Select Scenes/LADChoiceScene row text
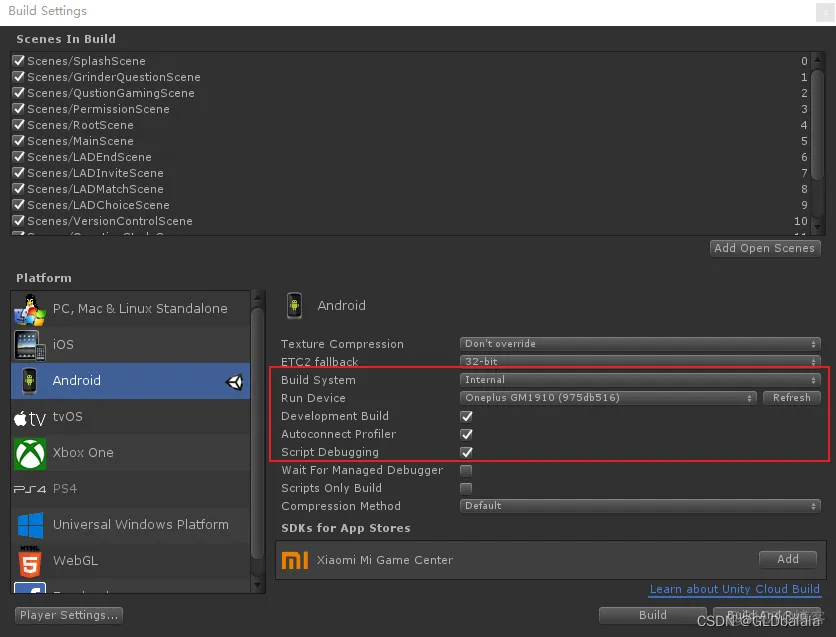The height and width of the screenshot is (637, 836). (x=98, y=205)
